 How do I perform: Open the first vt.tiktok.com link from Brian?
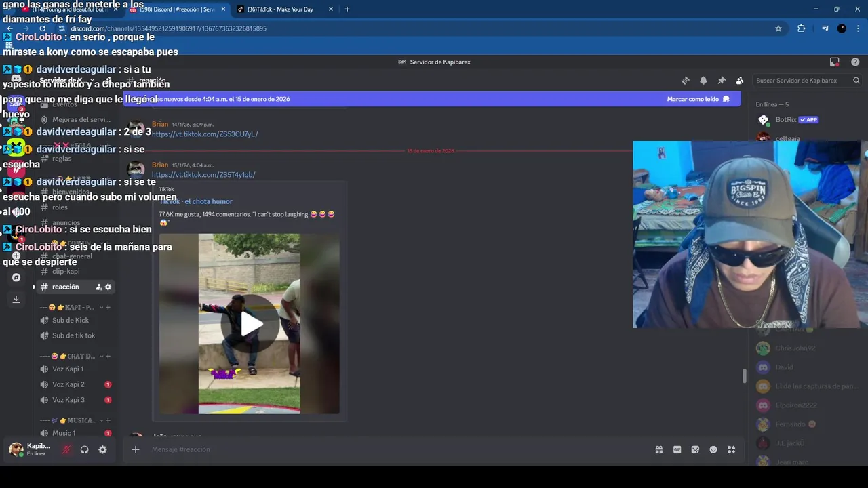pyautogui.click(x=205, y=134)
